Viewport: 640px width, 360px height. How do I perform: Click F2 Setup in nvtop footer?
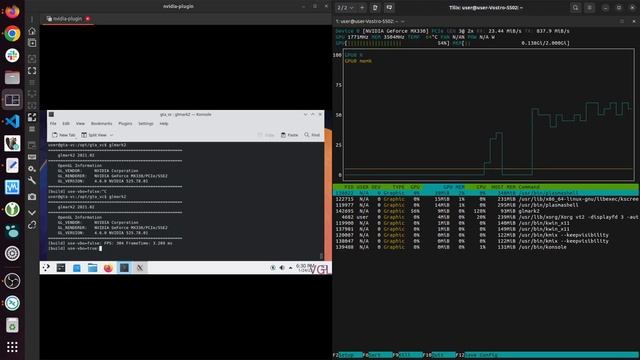(347, 355)
